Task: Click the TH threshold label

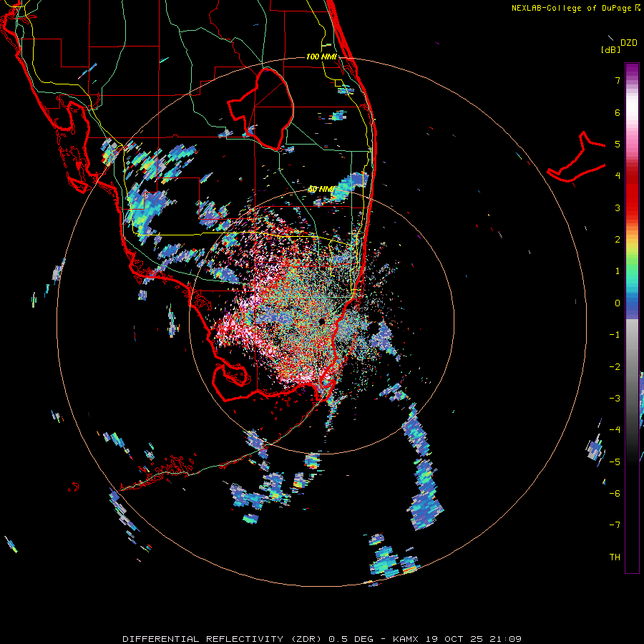Action: tap(615, 557)
